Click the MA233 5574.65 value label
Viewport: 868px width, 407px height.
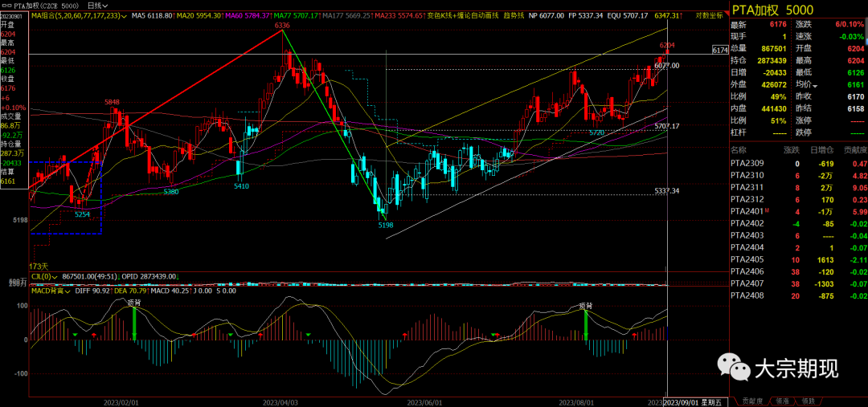[399, 16]
